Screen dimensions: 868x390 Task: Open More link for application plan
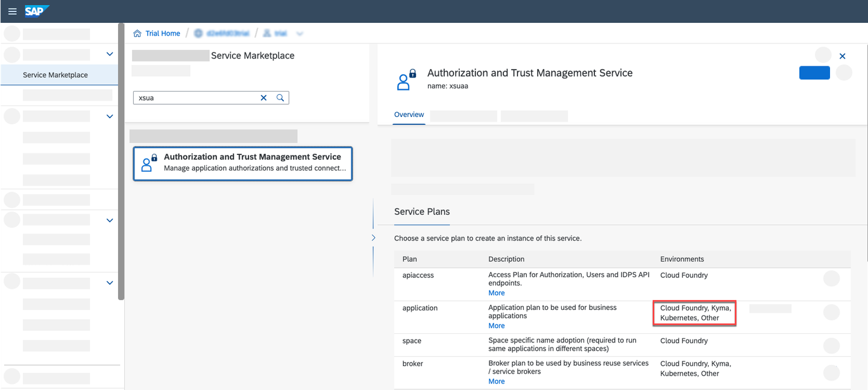[497, 326]
